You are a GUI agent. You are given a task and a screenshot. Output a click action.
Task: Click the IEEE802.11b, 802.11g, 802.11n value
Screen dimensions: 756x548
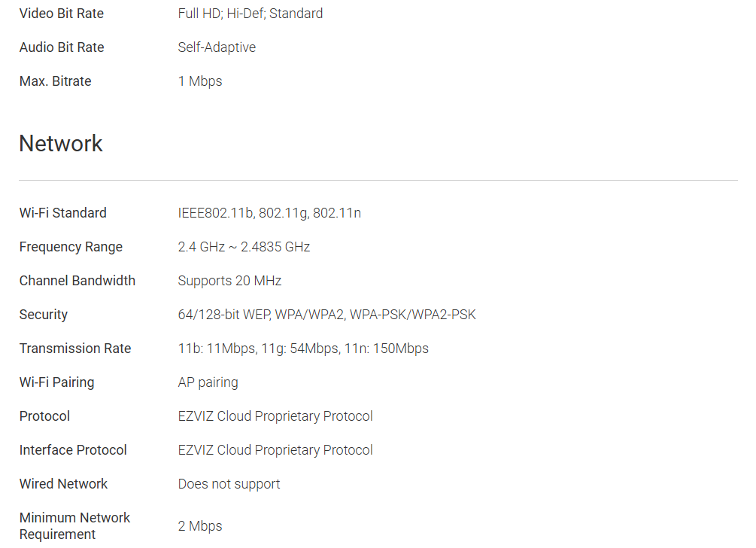coord(269,213)
